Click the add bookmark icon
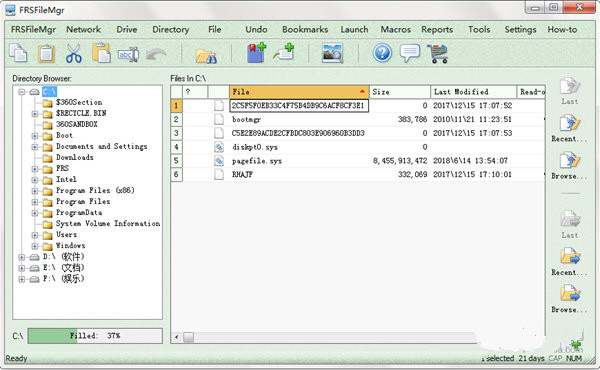The image size is (600, 370). (256, 53)
